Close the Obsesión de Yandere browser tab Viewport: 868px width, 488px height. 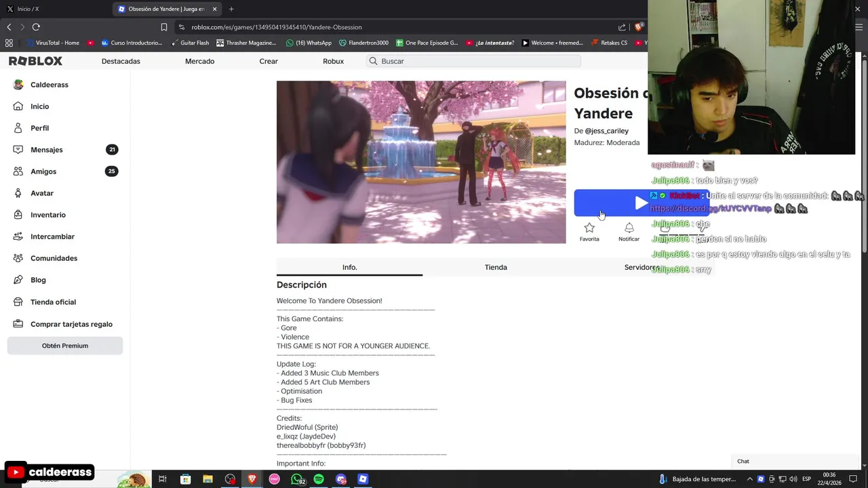coord(215,9)
